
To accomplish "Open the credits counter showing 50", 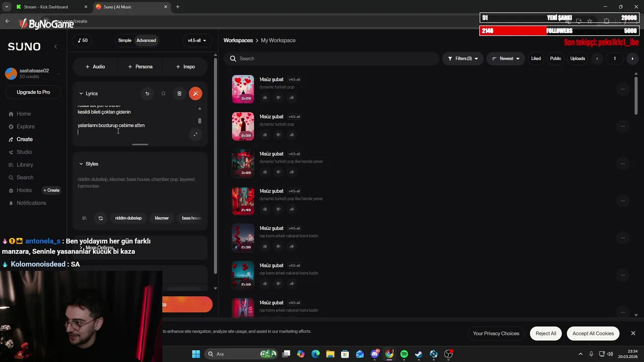I will 83,40.
